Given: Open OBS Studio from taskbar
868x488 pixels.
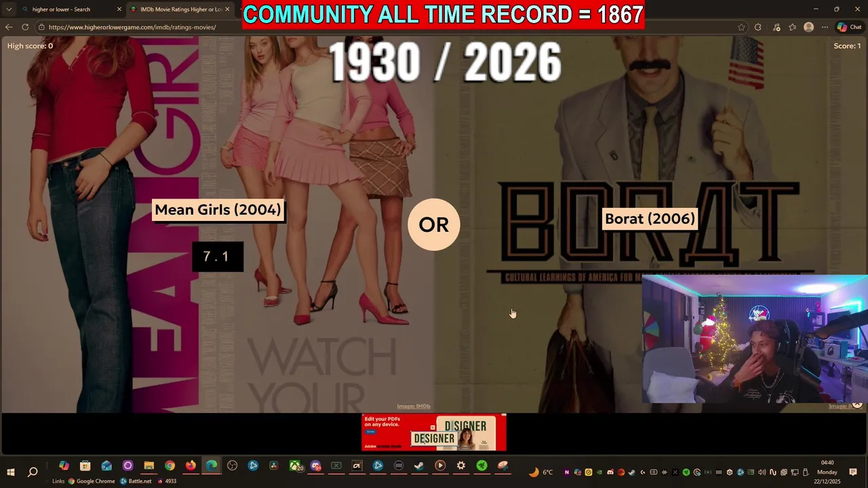Looking at the screenshot, I should pos(232,466).
